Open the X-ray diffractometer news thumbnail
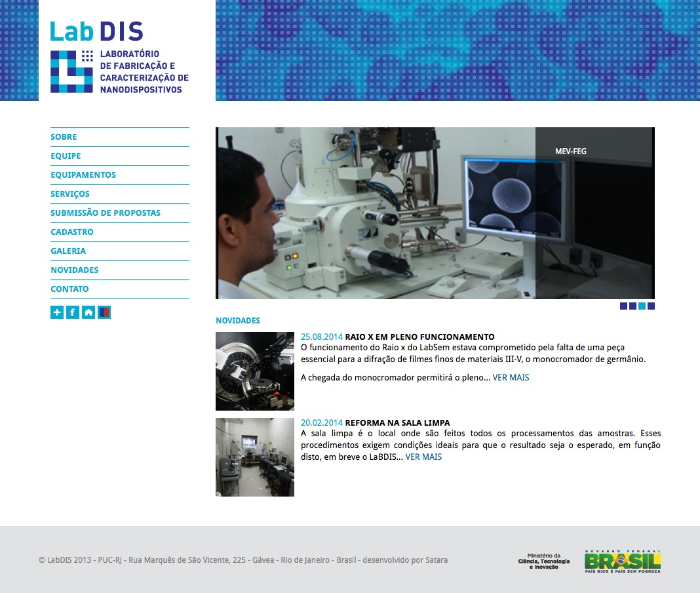 (x=255, y=371)
